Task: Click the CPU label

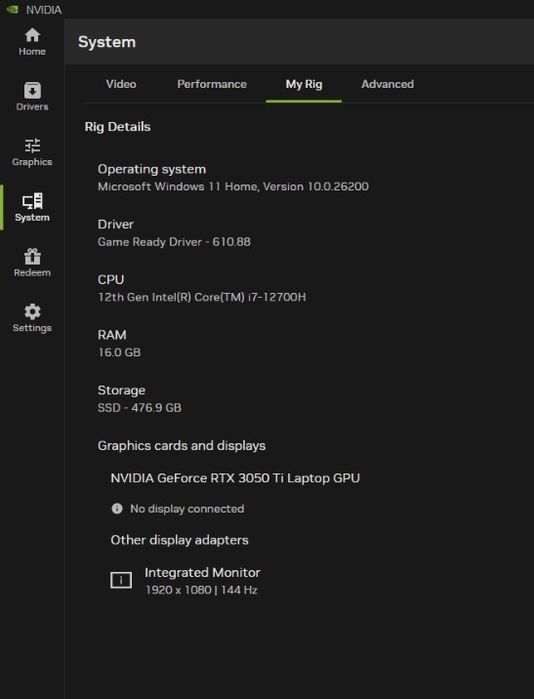Action: click(111, 280)
